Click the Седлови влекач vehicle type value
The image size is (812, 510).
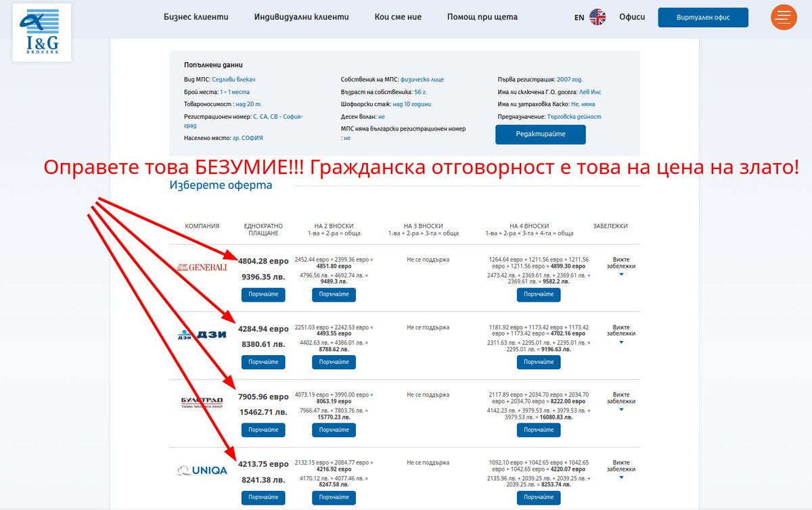pos(233,80)
